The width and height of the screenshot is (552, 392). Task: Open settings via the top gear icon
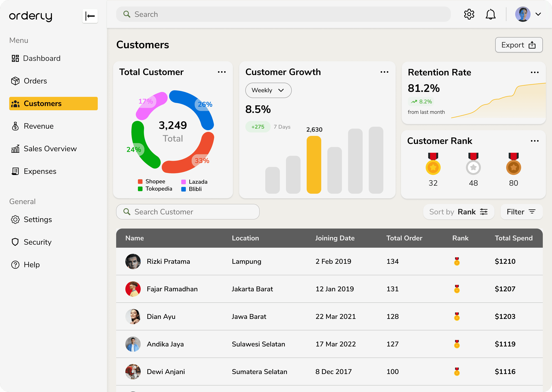(469, 14)
